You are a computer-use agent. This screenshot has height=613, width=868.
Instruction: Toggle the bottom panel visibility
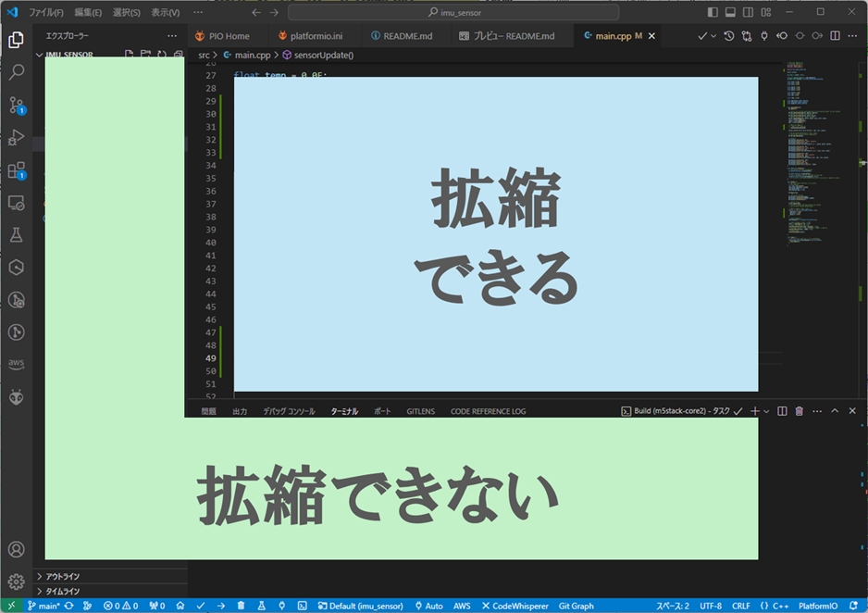pos(730,12)
